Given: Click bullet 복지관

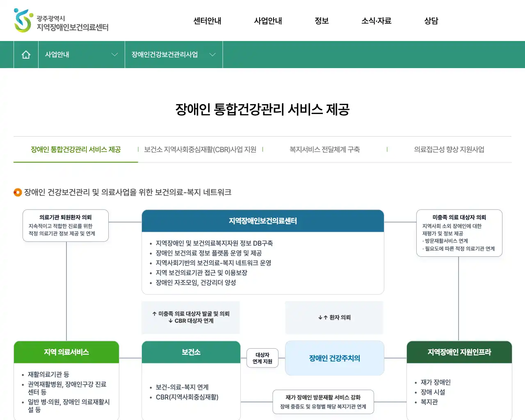Looking at the screenshot, I should tap(429, 402).
